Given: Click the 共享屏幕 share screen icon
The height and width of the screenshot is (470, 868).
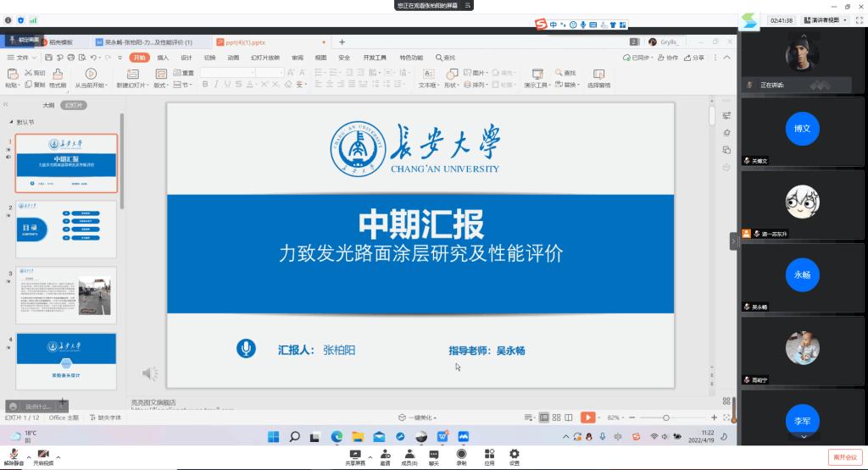Looking at the screenshot, I should [356, 454].
